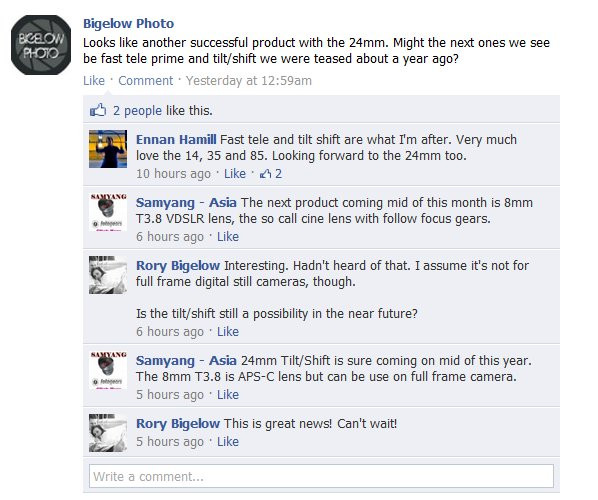This screenshot has width=598, height=500.
Task: Open Samyang Asia avatar on the Tilt/Shift comment
Action: pos(108,370)
